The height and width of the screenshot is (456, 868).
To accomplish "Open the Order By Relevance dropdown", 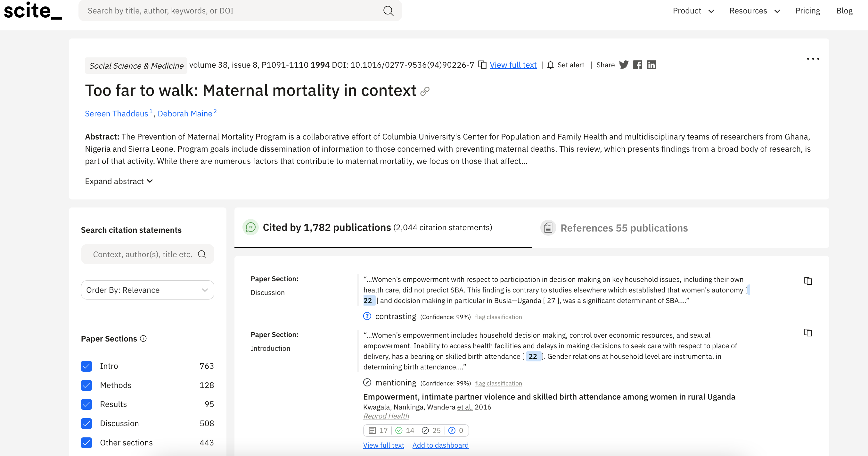I will coord(147,290).
